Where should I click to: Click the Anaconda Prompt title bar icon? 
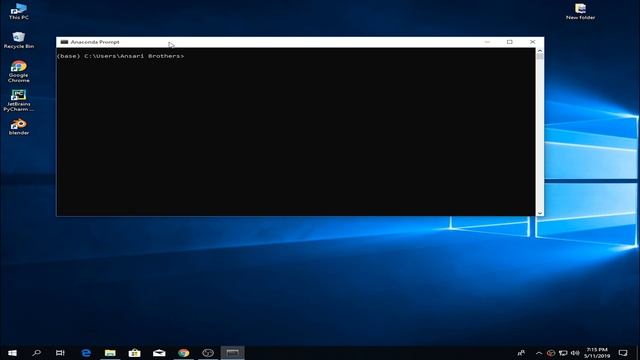[64, 42]
